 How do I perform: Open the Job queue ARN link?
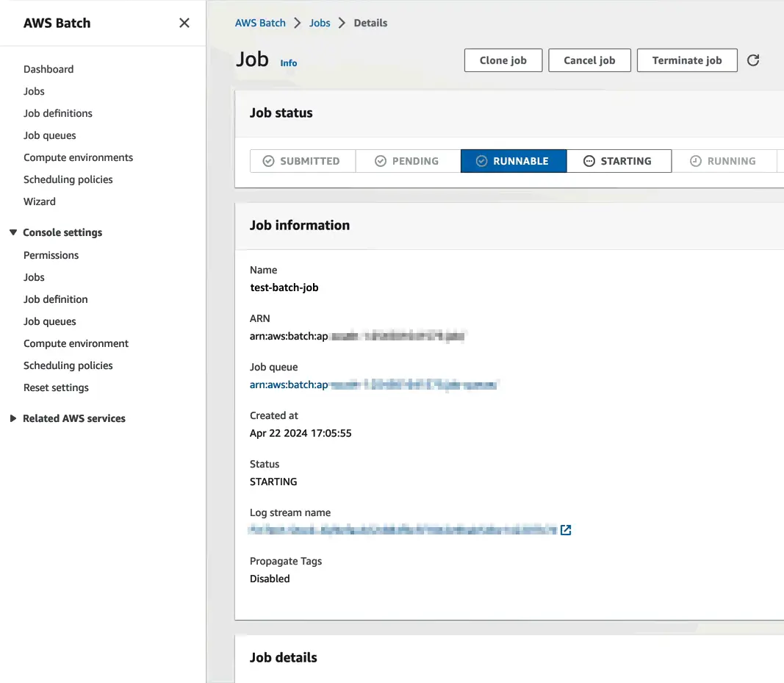[x=373, y=385]
